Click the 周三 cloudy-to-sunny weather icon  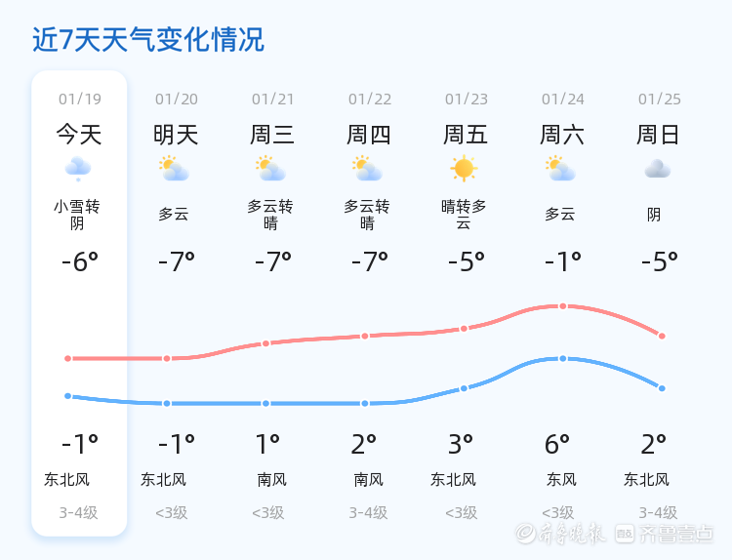(270, 169)
